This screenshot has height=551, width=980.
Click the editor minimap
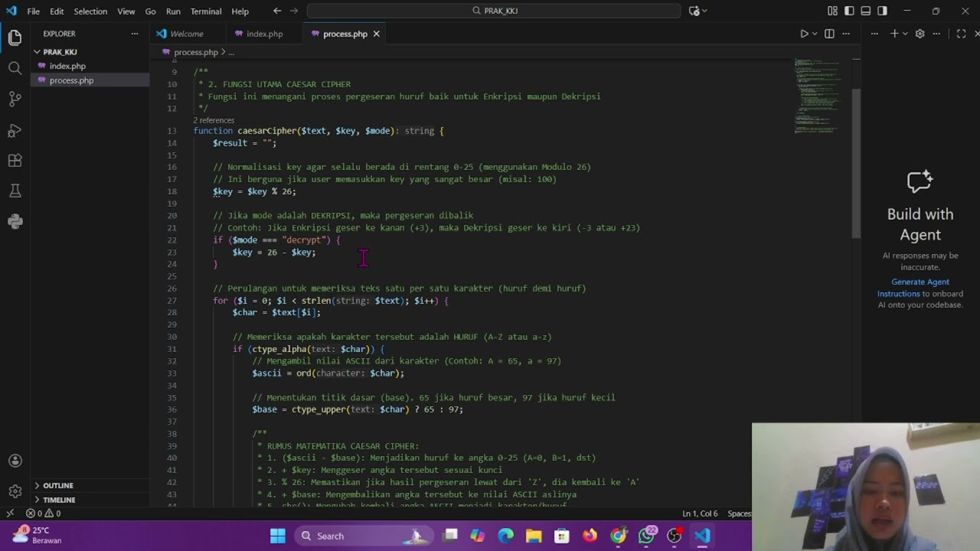point(816,95)
